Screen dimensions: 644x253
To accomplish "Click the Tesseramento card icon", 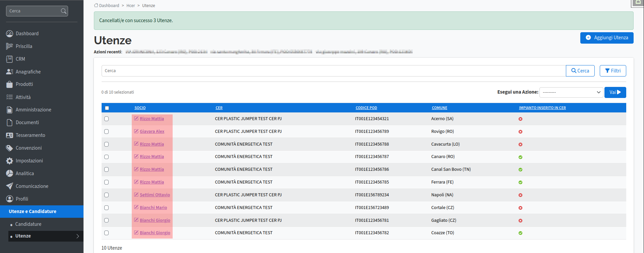I will coord(9,135).
